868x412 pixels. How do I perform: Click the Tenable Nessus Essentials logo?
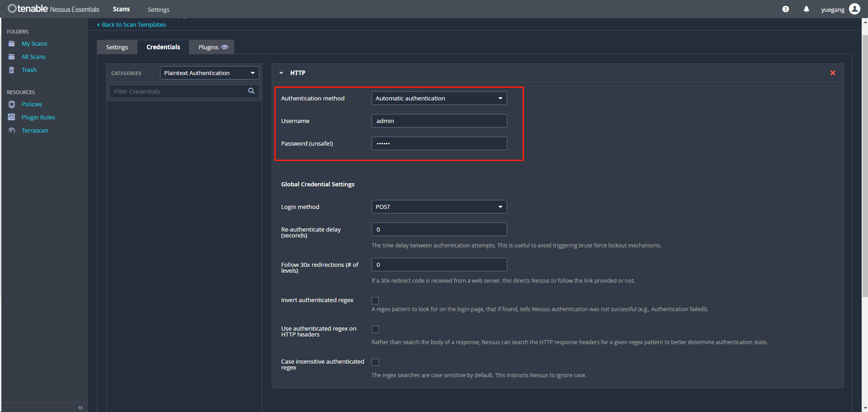click(x=53, y=9)
